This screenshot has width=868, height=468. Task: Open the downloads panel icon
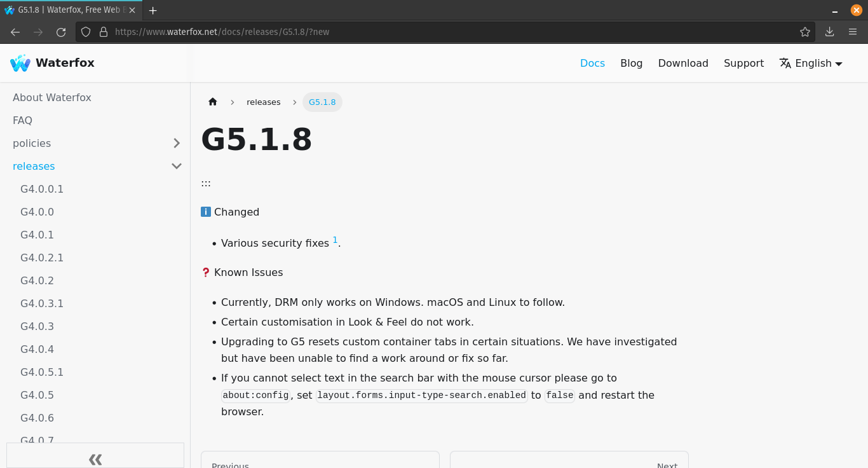pyautogui.click(x=829, y=32)
